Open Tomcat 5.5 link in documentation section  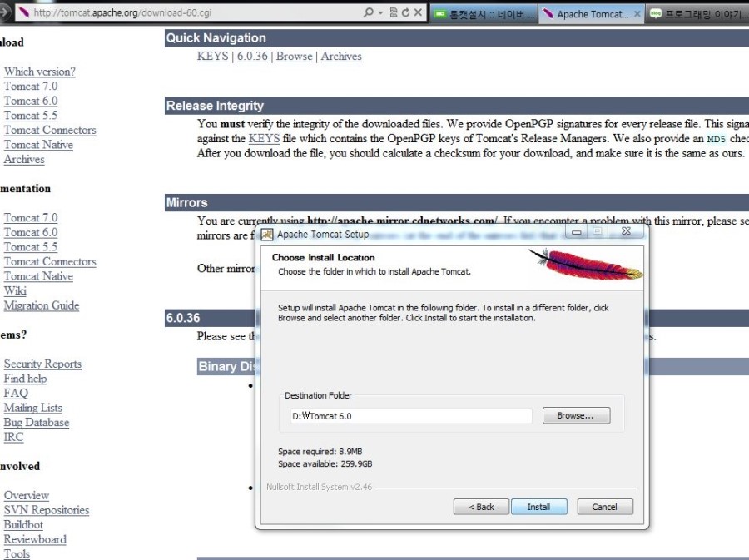[31, 247]
